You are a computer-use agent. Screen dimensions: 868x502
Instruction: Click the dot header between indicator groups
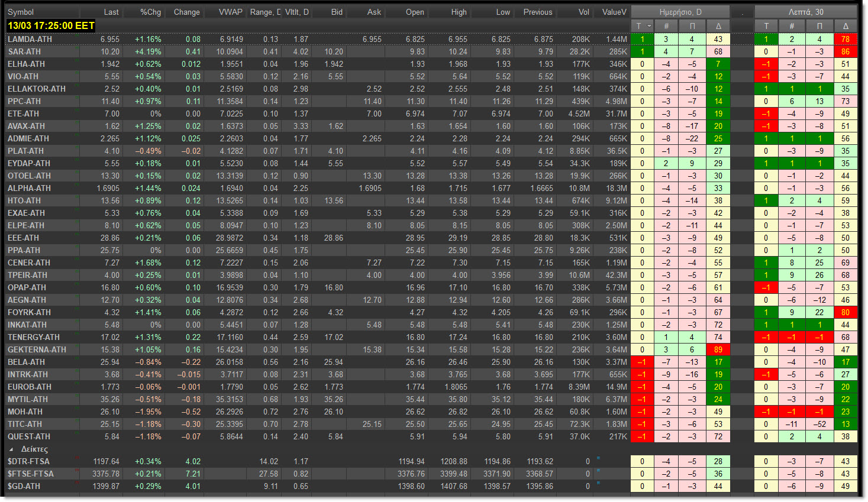coord(742,12)
